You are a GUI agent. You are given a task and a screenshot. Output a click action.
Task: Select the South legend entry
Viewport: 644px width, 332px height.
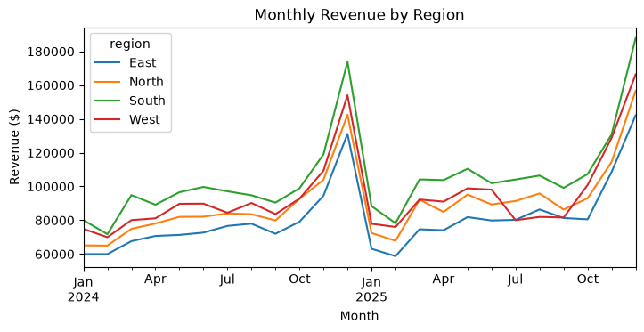130,101
